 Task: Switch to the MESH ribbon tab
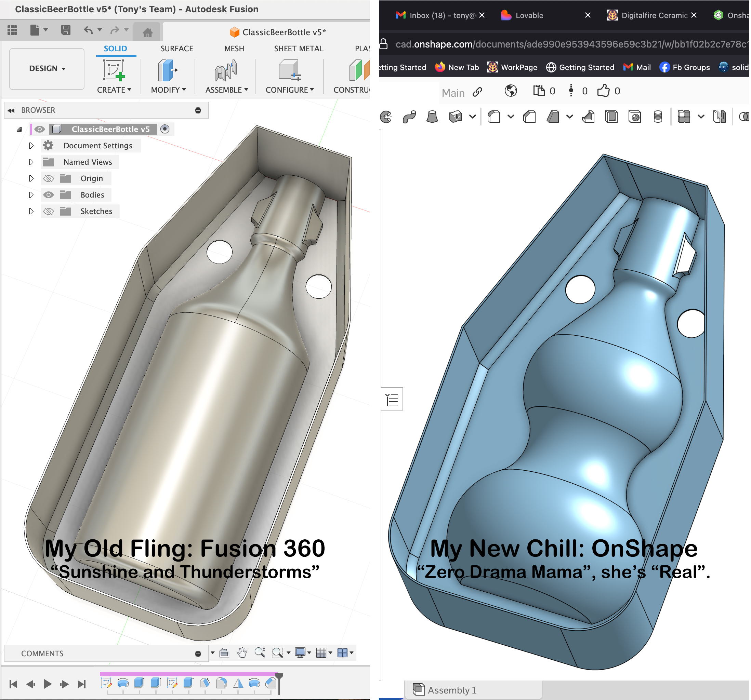pos(234,49)
